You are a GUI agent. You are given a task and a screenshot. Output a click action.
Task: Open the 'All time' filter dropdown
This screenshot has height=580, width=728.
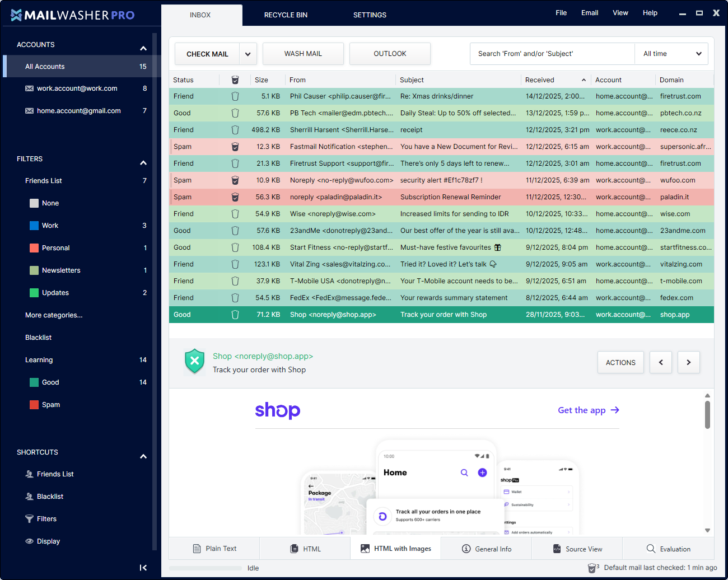pyautogui.click(x=671, y=54)
